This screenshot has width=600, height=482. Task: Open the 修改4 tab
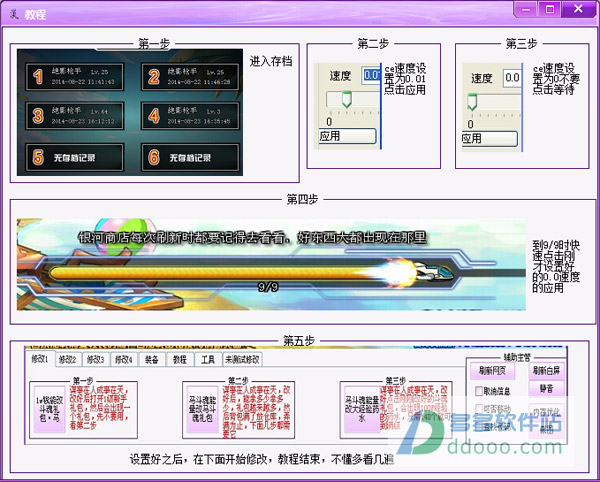tap(124, 360)
